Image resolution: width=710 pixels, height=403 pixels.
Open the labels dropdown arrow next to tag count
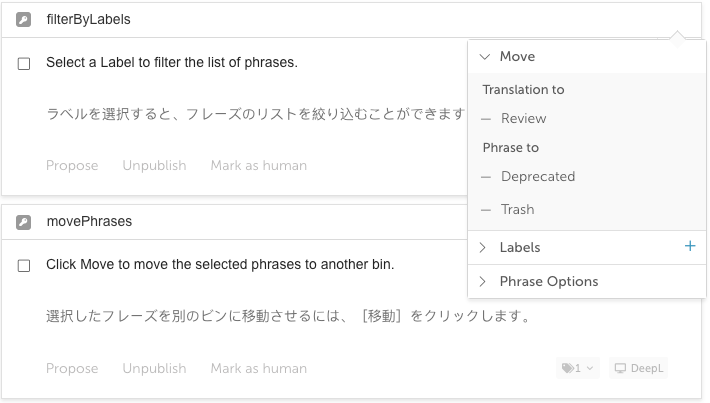click(590, 368)
